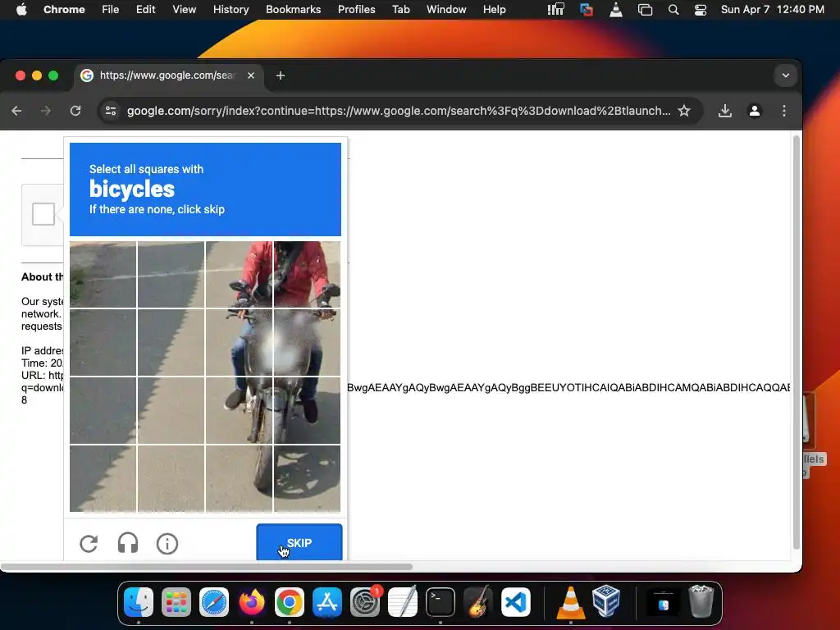Screen dimensions: 840x630
Task: Reload the current page
Action: click(75, 111)
